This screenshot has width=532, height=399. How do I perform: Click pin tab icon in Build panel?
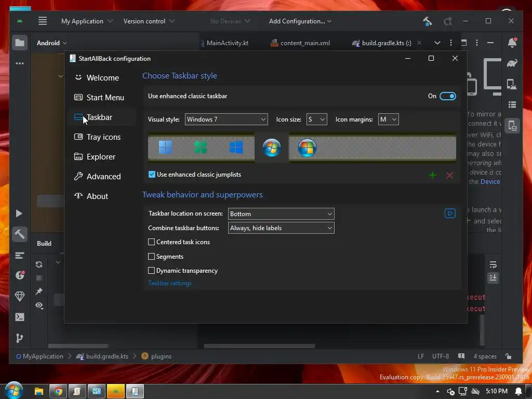39,291
